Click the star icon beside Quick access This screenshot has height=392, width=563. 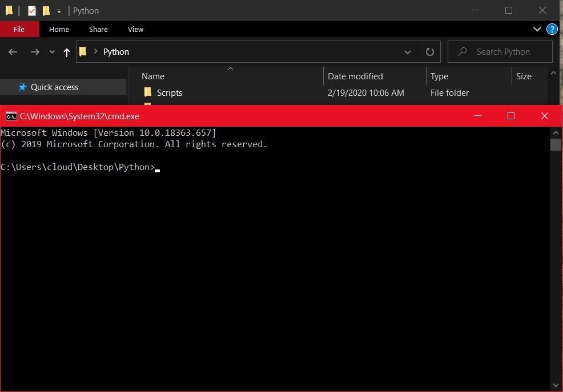pos(23,87)
